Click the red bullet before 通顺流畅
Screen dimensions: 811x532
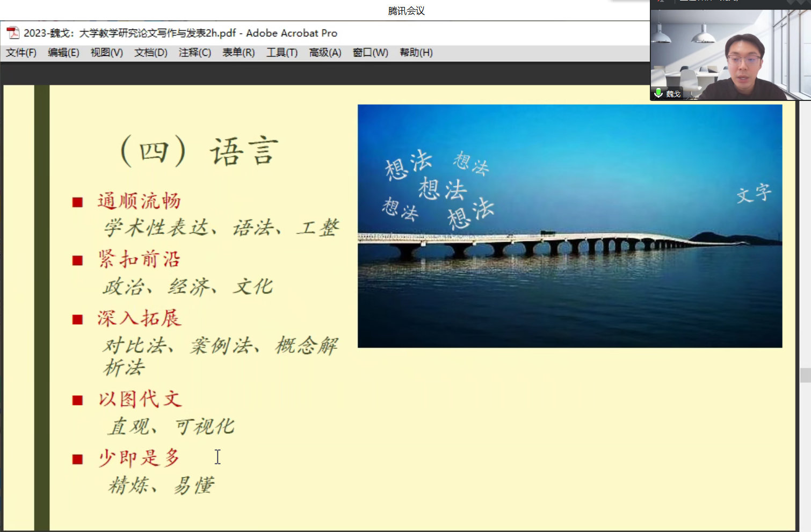77,202
